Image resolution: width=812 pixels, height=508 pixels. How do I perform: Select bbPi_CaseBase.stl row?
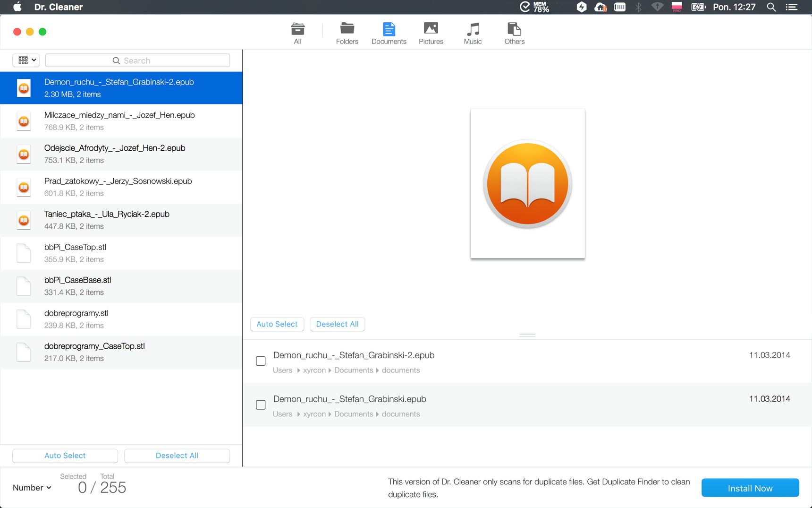pyautogui.click(x=121, y=286)
